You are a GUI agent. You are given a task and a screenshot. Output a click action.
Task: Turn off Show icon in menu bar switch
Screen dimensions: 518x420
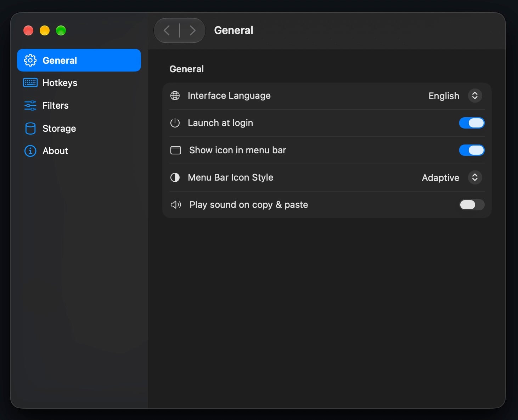pyautogui.click(x=472, y=150)
